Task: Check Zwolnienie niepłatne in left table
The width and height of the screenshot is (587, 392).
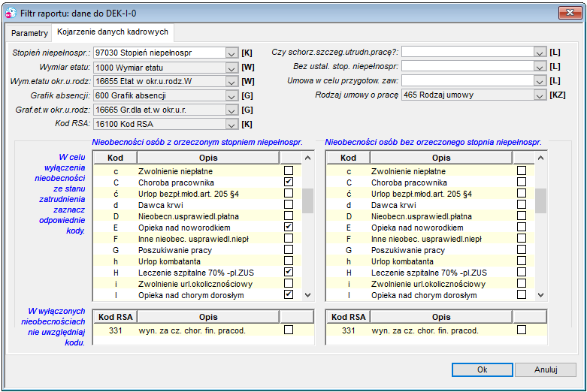Action: tap(289, 171)
